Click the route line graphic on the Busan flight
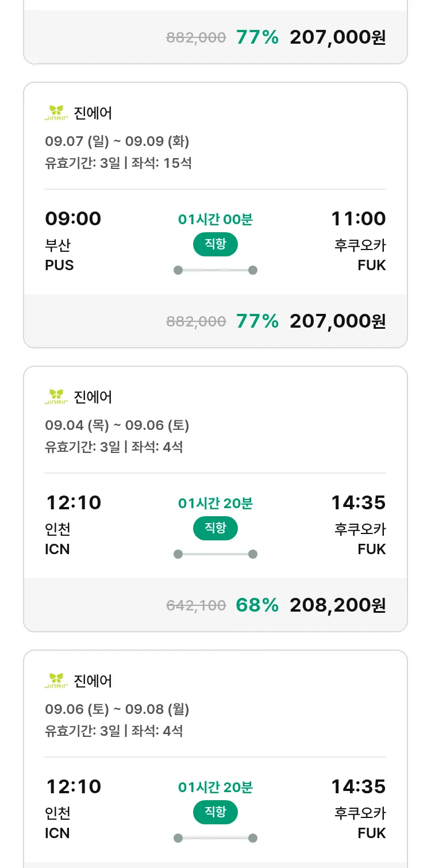The height and width of the screenshot is (868, 431). pyautogui.click(x=215, y=270)
